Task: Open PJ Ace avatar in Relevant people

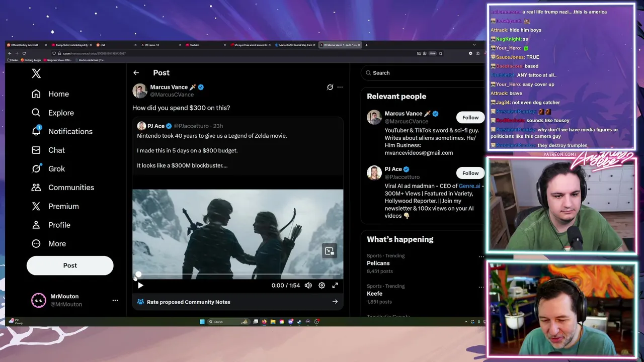Action: pos(374,173)
